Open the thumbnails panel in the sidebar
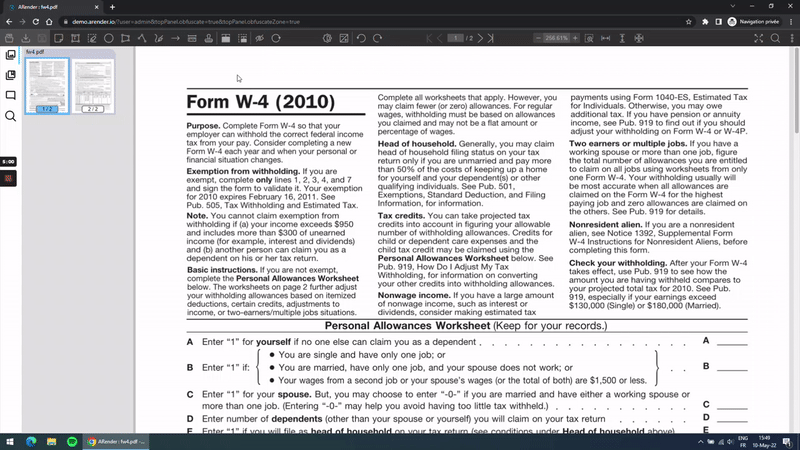 (x=10, y=55)
